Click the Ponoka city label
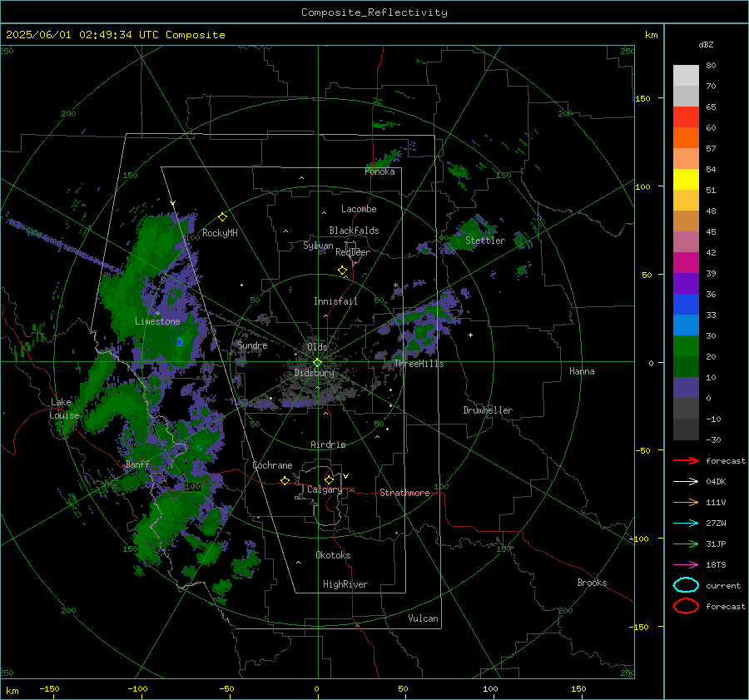Image resolution: width=749 pixels, height=700 pixels. [379, 171]
